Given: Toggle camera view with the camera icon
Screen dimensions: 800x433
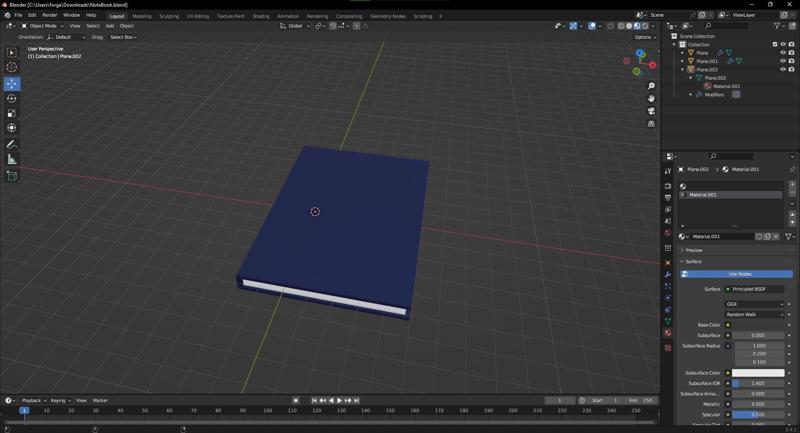Looking at the screenshot, I should pyautogui.click(x=651, y=111).
